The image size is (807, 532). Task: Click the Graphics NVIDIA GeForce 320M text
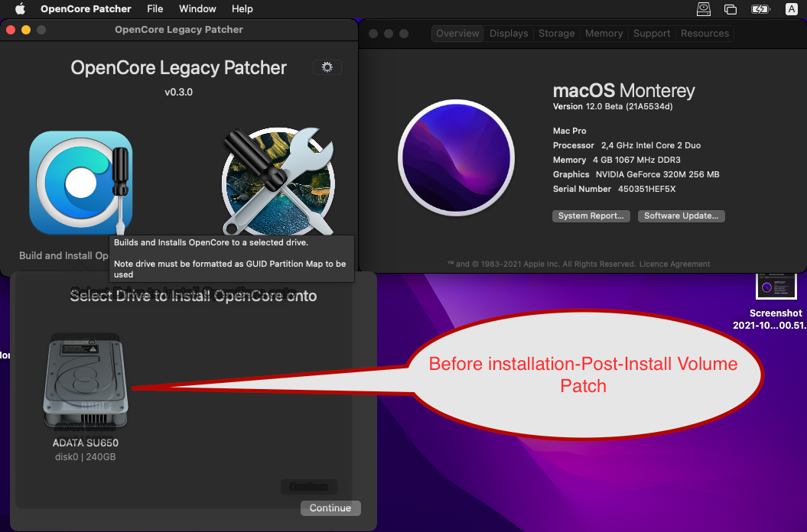coord(636,174)
